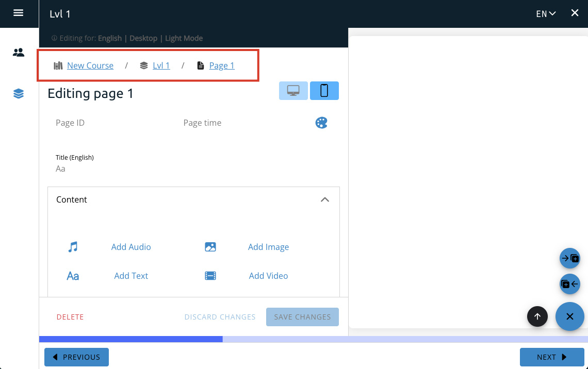Viewport: 588px width, 369px height.
Task: Collapse the Content section
Action: click(x=325, y=199)
